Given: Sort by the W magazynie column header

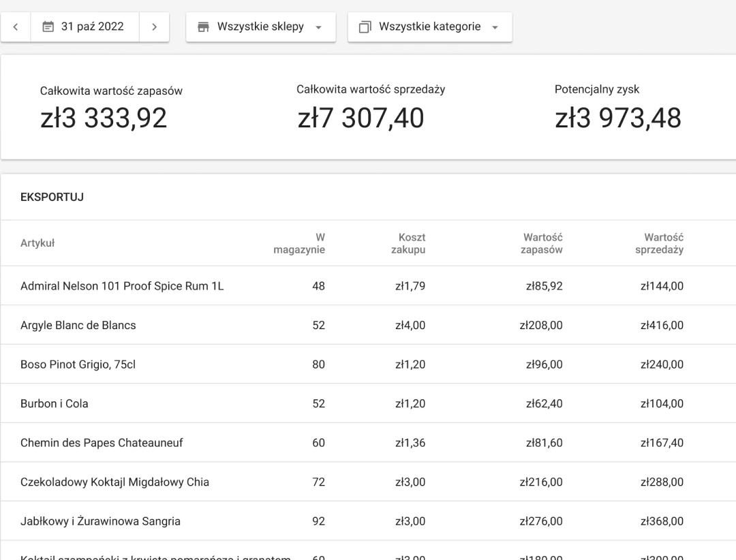Looking at the screenshot, I should [299, 243].
